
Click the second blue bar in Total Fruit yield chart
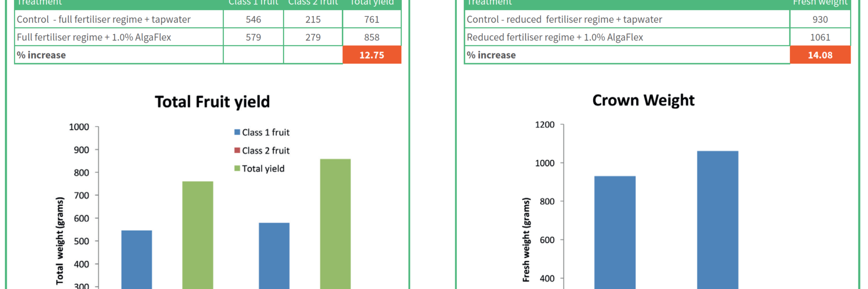click(x=274, y=256)
